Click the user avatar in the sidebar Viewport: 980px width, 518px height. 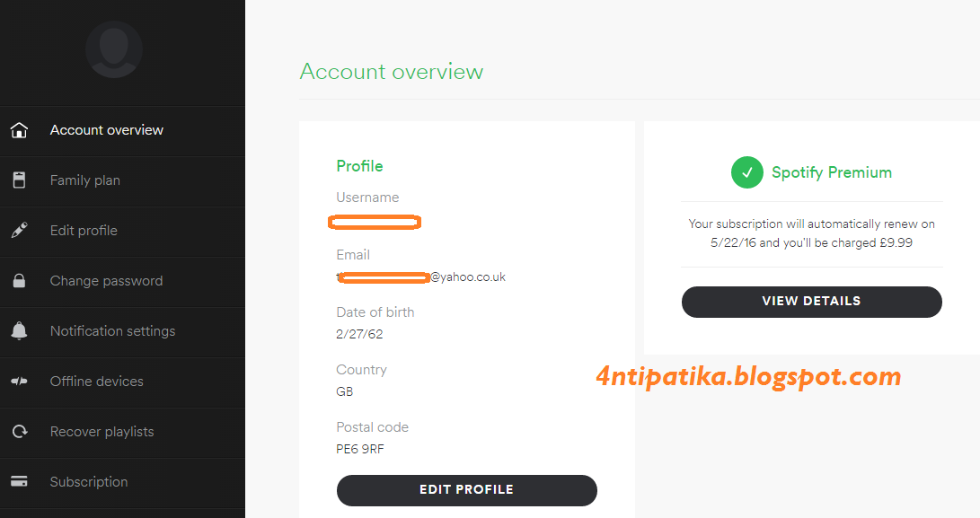click(x=114, y=49)
